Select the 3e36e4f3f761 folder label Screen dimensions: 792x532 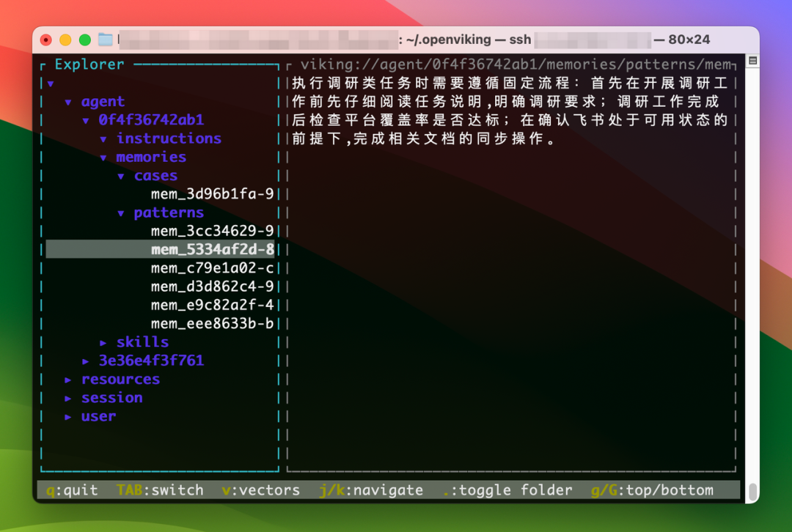pos(151,361)
